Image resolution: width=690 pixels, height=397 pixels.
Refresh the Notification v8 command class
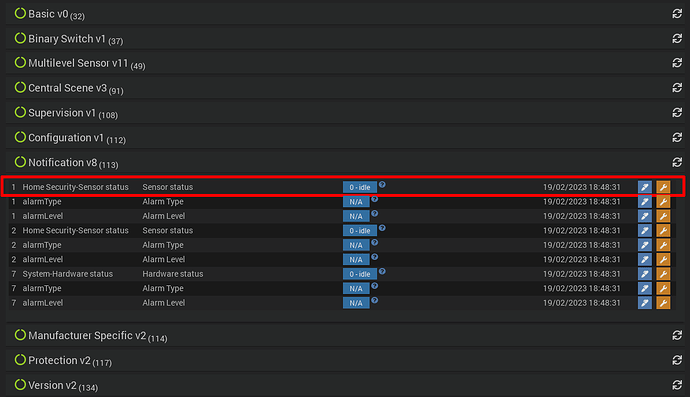[677, 162]
